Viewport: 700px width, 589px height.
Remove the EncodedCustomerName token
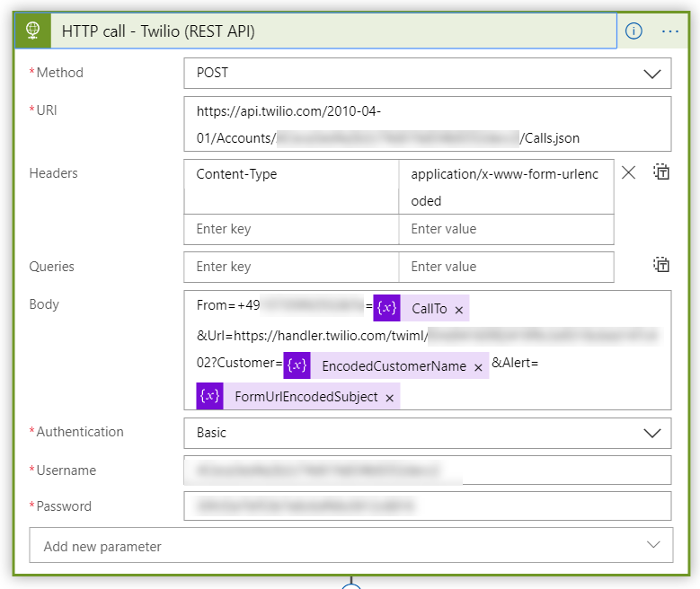point(478,367)
